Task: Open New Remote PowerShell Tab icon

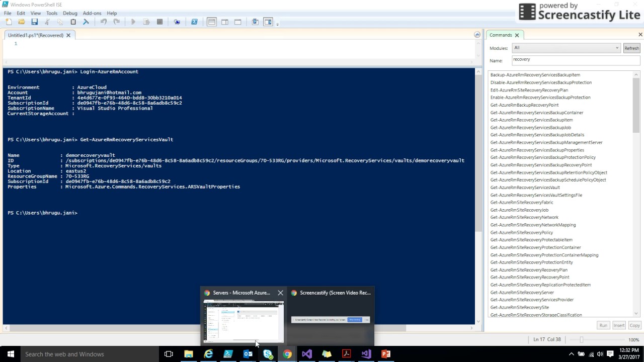Action: pos(177,22)
